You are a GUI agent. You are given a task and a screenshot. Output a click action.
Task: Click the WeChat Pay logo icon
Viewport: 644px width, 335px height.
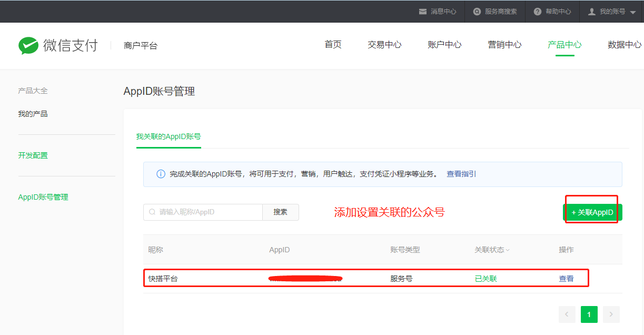(28, 46)
